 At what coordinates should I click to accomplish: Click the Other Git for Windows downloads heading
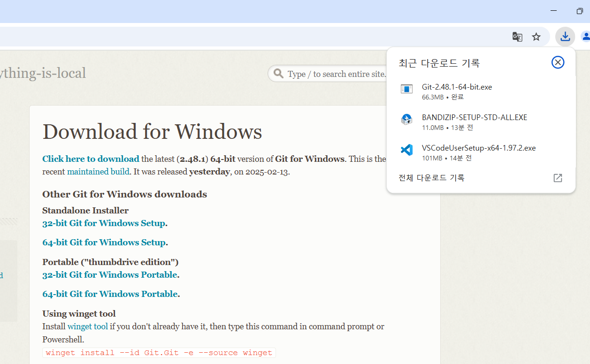click(124, 194)
